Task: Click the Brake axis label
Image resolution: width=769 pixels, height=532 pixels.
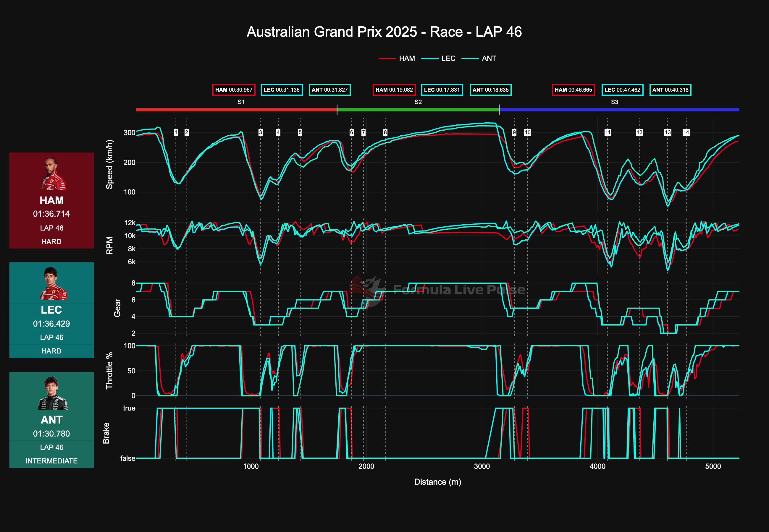Action: (x=106, y=433)
